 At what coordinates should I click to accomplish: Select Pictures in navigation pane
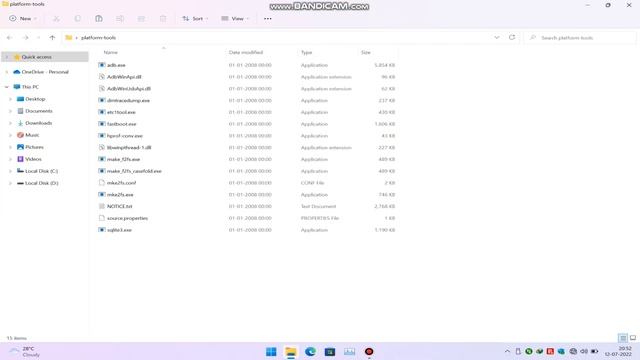coord(34,147)
